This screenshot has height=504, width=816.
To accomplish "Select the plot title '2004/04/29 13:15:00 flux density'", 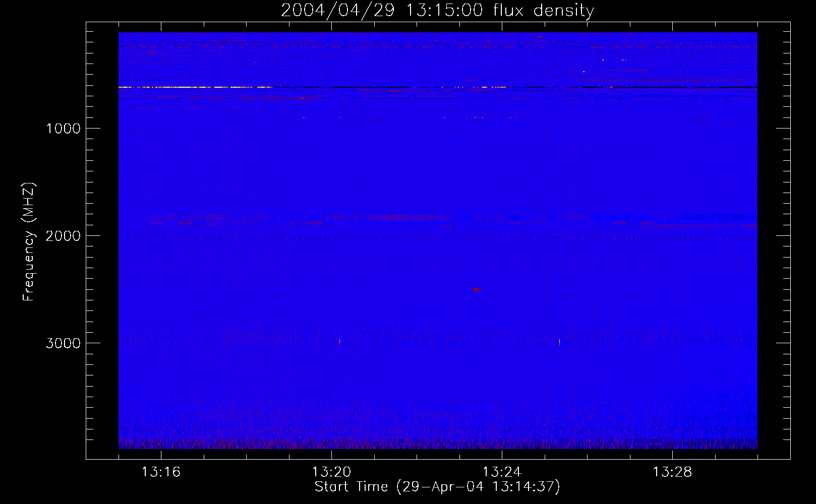I will (437, 10).
